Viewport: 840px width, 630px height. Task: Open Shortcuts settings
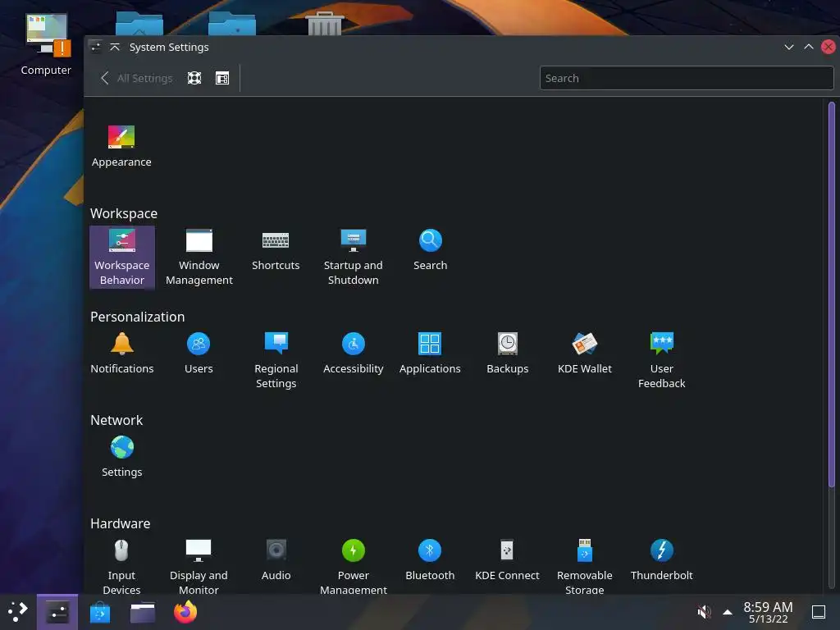276,250
